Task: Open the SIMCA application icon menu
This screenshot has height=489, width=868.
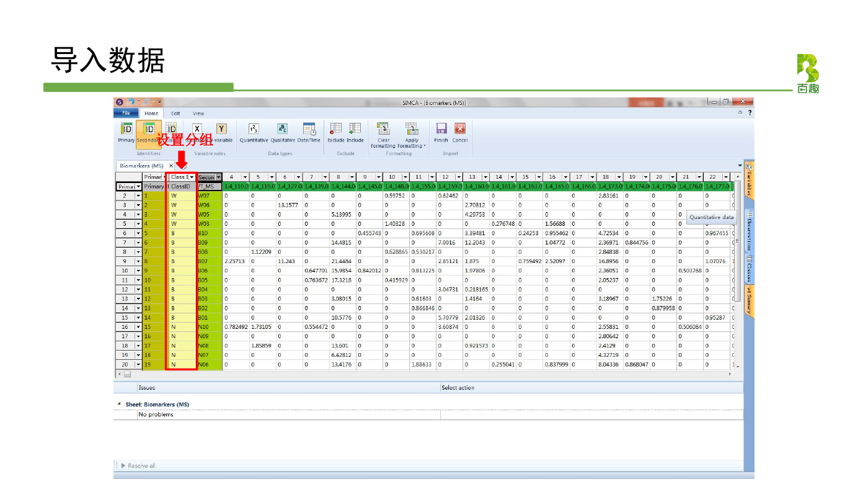Action: (119, 102)
